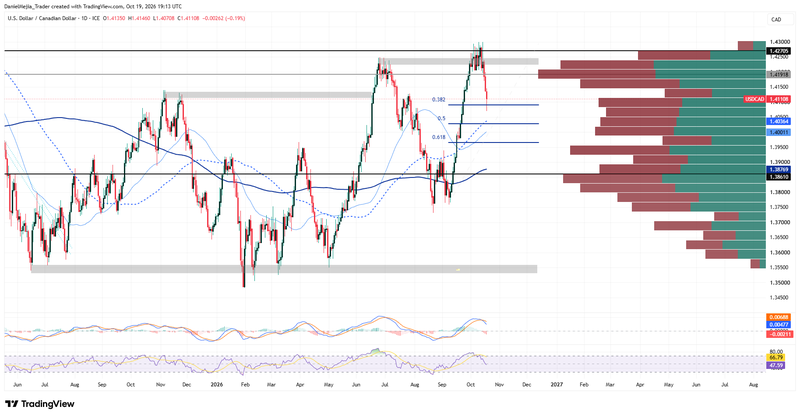Click the 1.35500 price axis tick
Image resolution: width=800 pixels, height=417 pixels.
pyautogui.click(x=780, y=267)
